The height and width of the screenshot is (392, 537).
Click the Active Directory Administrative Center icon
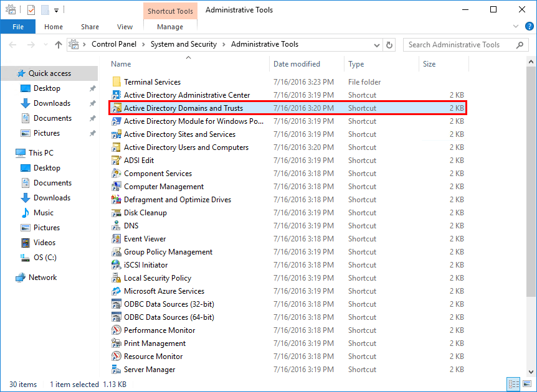click(116, 95)
